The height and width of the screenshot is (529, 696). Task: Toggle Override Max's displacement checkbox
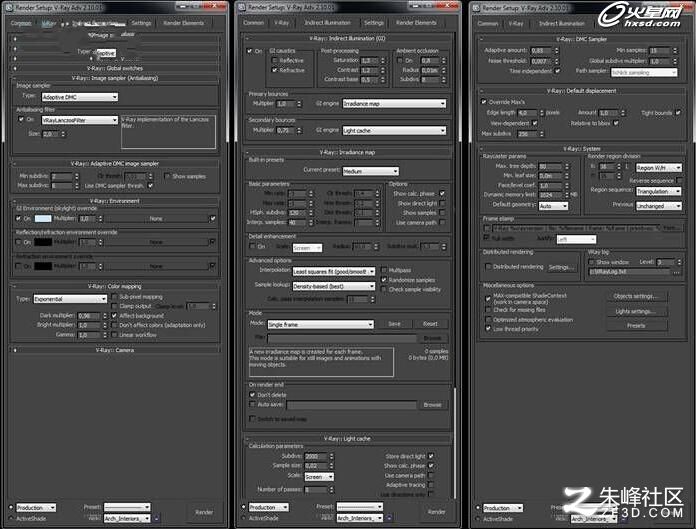click(484, 102)
